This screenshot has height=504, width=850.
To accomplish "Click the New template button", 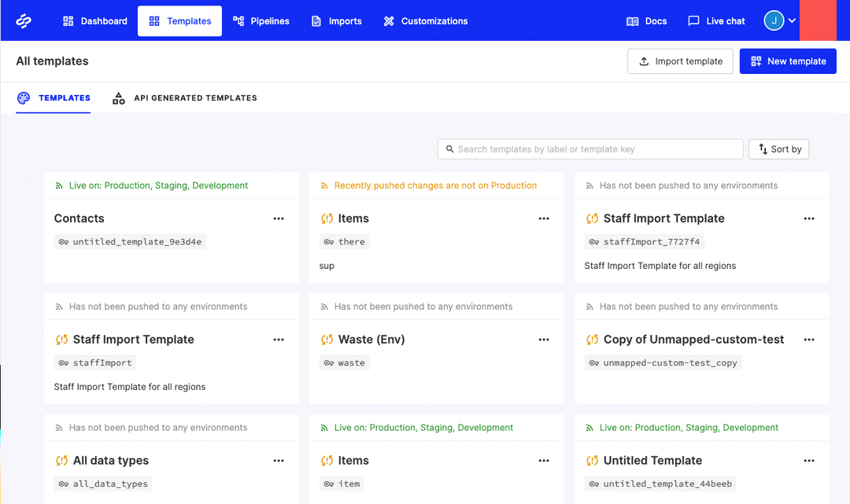I will click(788, 61).
